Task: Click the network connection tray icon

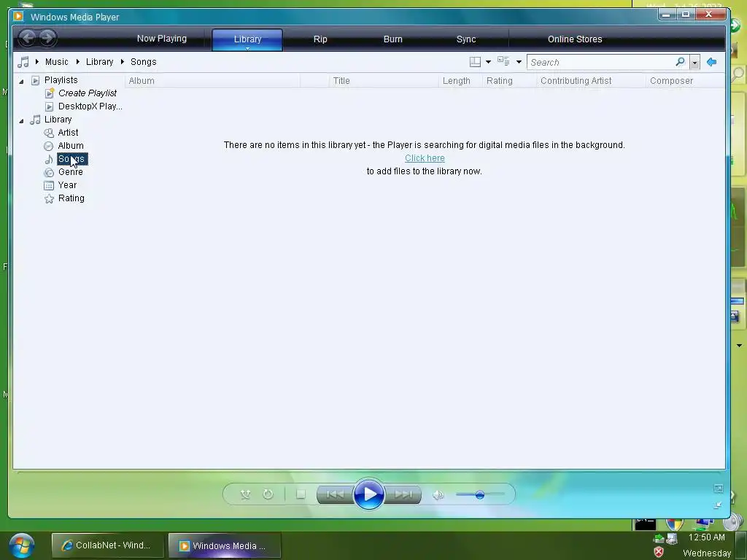Action: tap(672, 539)
